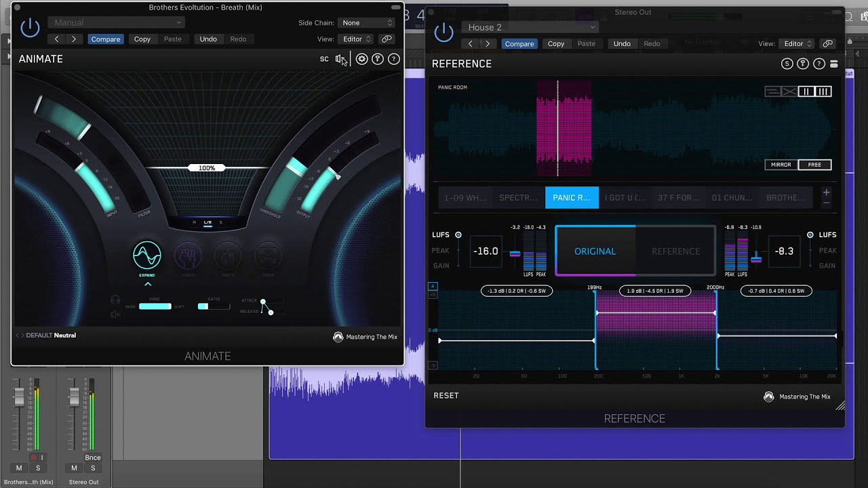The width and height of the screenshot is (868, 488).
Task: Click Copy in the ANIMATE window
Action: 142,39
